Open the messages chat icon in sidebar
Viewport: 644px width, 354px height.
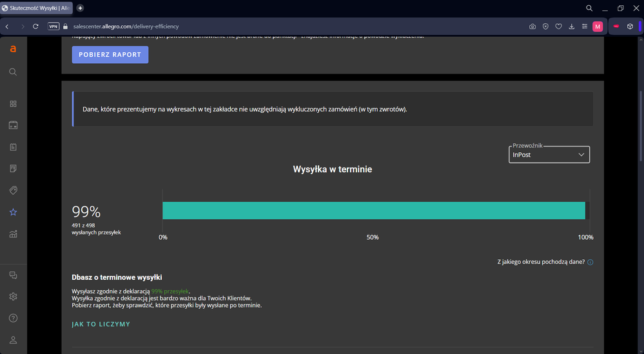(13, 275)
